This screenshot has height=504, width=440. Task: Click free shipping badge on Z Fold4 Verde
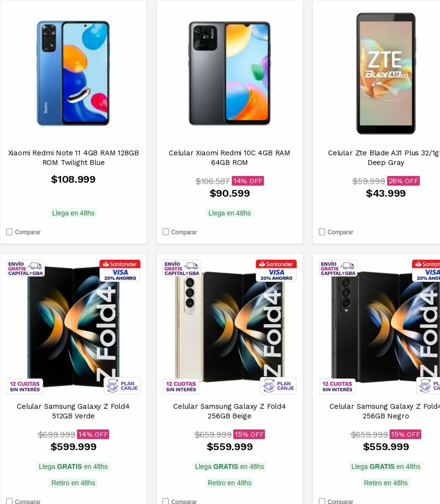coord(25,269)
